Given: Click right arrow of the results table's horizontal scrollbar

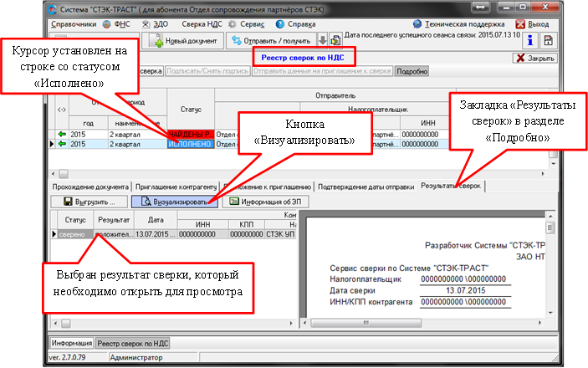Looking at the screenshot, I should point(291,324).
